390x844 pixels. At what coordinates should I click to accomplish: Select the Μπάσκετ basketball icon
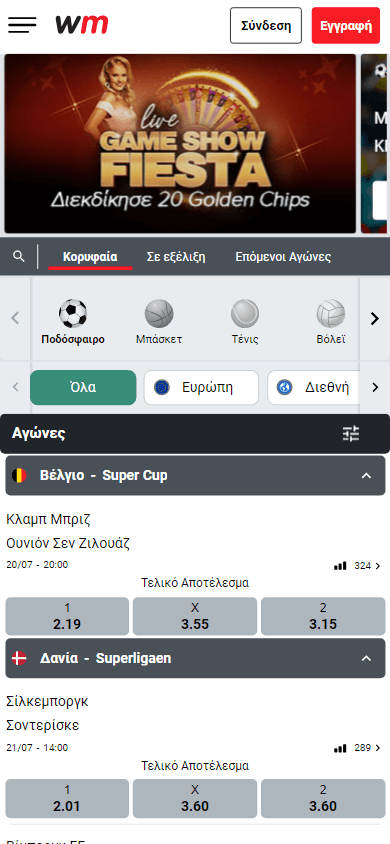pos(159,314)
